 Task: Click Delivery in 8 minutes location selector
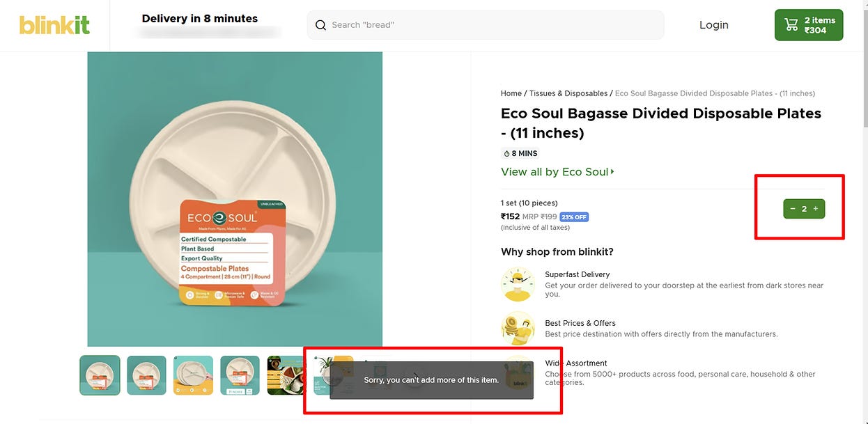click(200, 19)
